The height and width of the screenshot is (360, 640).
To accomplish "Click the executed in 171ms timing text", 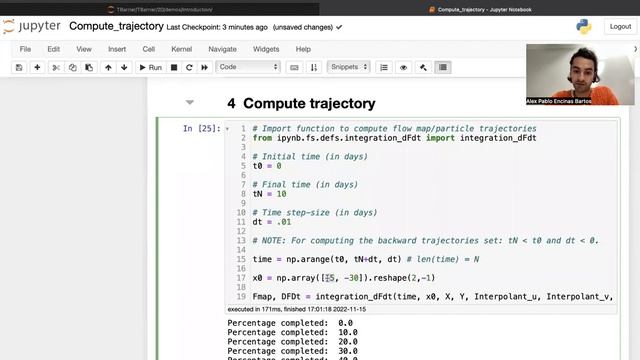I will [297, 309].
